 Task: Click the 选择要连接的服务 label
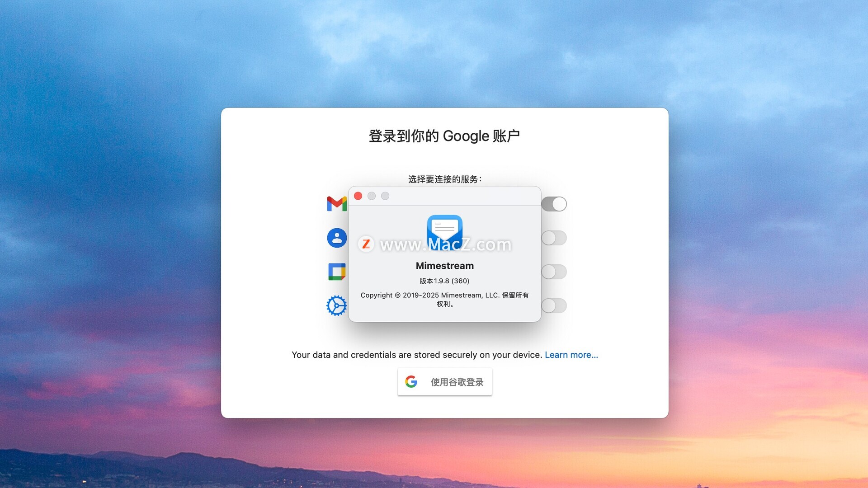click(444, 179)
